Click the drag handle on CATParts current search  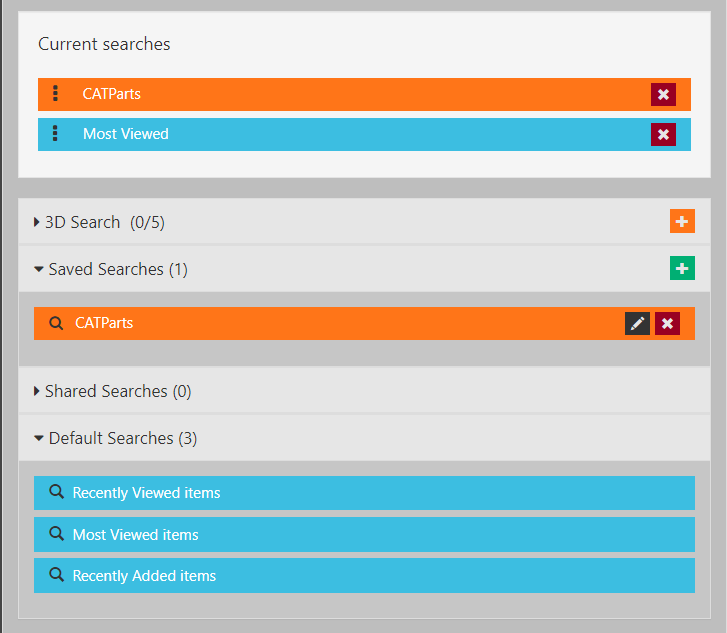[56, 94]
